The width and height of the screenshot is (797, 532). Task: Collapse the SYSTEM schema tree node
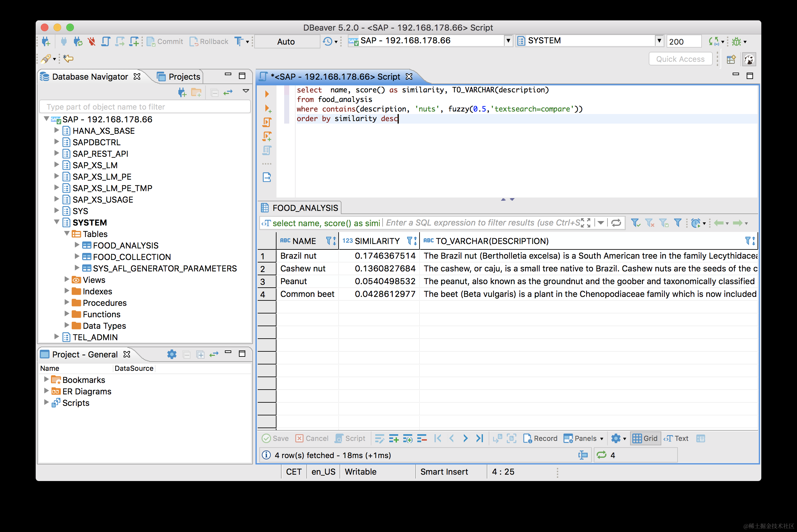click(57, 222)
